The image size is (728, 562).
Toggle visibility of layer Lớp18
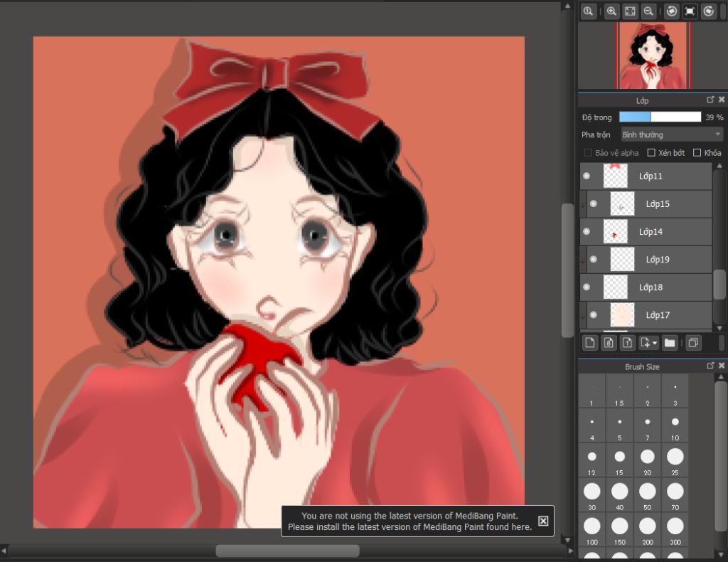coord(587,287)
